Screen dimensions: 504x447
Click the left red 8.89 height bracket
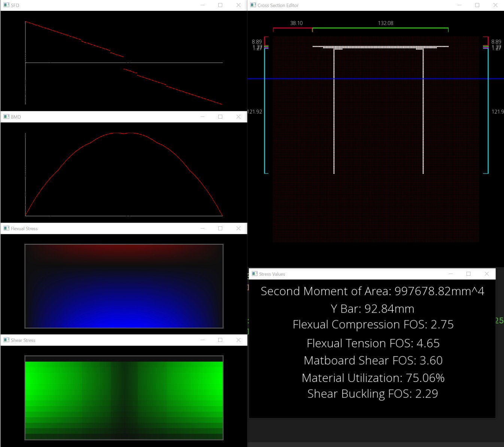pos(265,41)
